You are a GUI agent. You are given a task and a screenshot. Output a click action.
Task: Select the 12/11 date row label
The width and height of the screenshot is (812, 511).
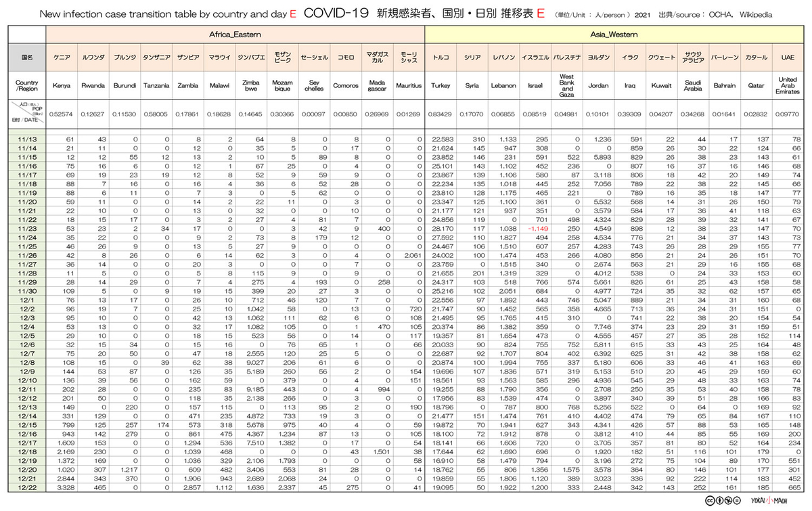[28, 391]
